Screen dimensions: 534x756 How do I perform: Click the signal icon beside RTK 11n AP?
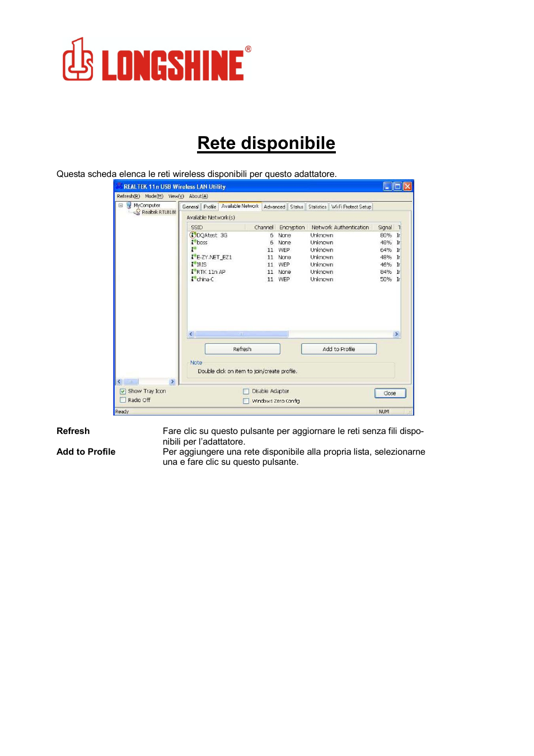coord(193,272)
